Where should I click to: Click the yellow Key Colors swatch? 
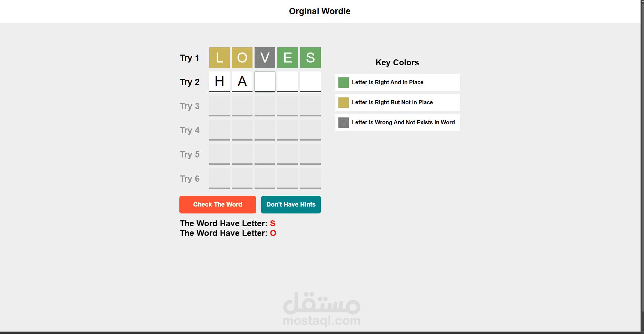343,103
